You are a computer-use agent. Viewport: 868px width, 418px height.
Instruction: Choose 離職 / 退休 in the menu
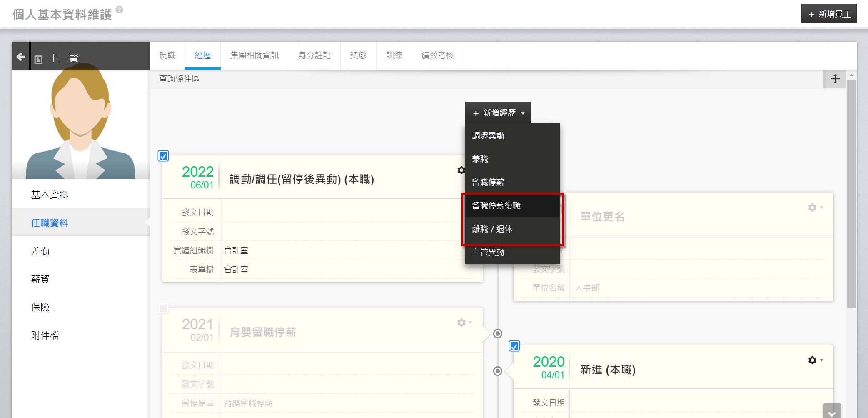pyautogui.click(x=492, y=229)
